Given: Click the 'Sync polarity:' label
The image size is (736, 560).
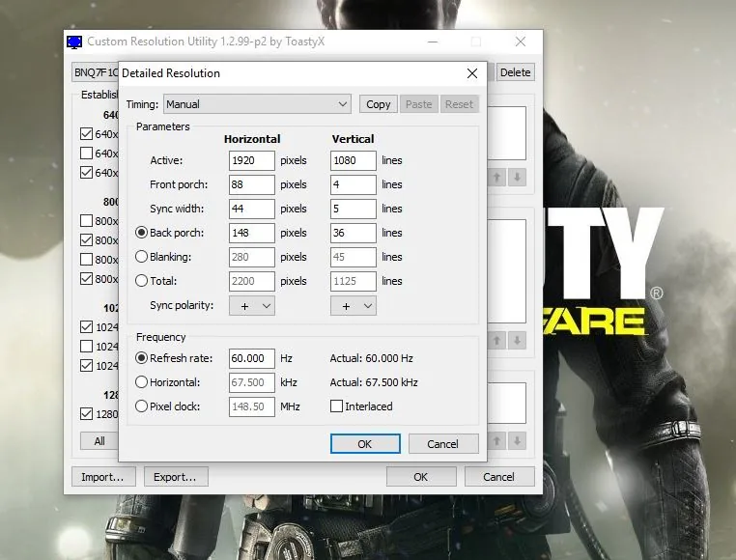Looking at the screenshot, I should click(182, 305).
